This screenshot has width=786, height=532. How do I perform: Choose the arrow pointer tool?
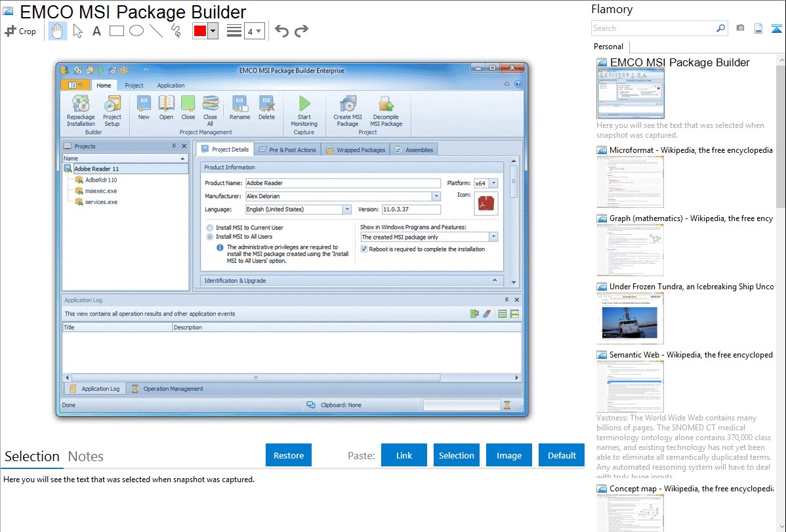pos(77,31)
